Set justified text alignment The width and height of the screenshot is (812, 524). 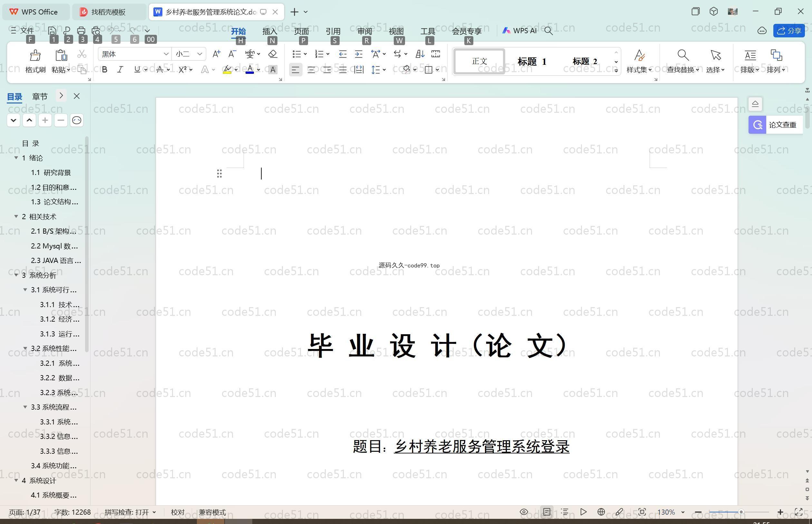(x=343, y=70)
